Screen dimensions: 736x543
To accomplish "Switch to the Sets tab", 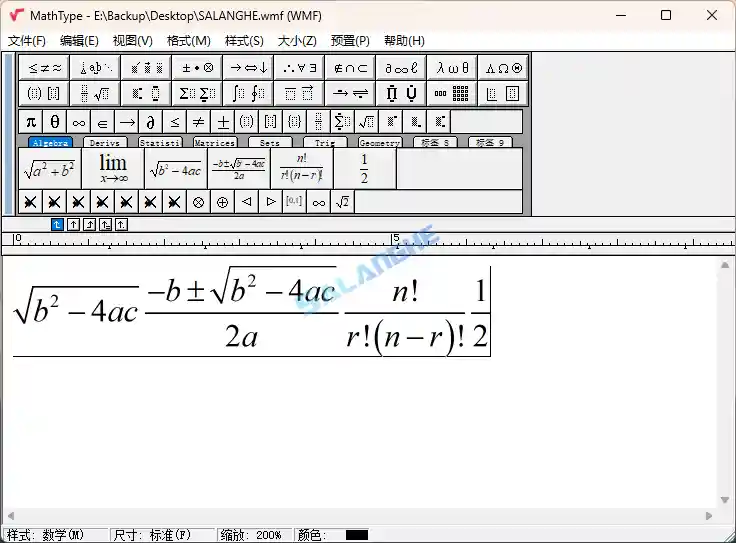I will (x=270, y=143).
